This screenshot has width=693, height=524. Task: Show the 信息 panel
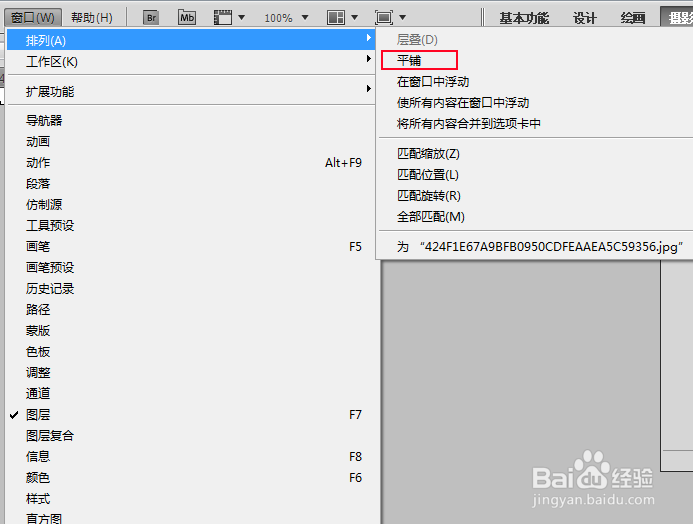(x=191, y=456)
